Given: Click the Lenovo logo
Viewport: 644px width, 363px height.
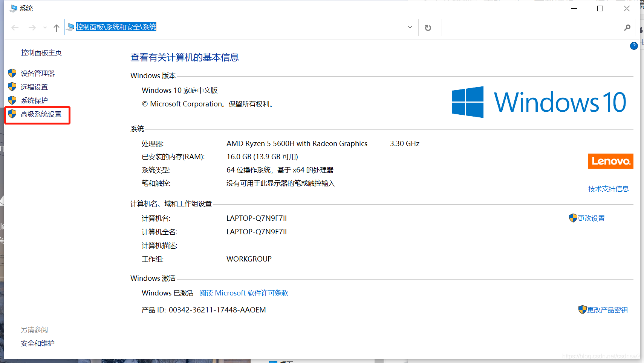Looking at the screenshot, I should click(x=610, y=161).
